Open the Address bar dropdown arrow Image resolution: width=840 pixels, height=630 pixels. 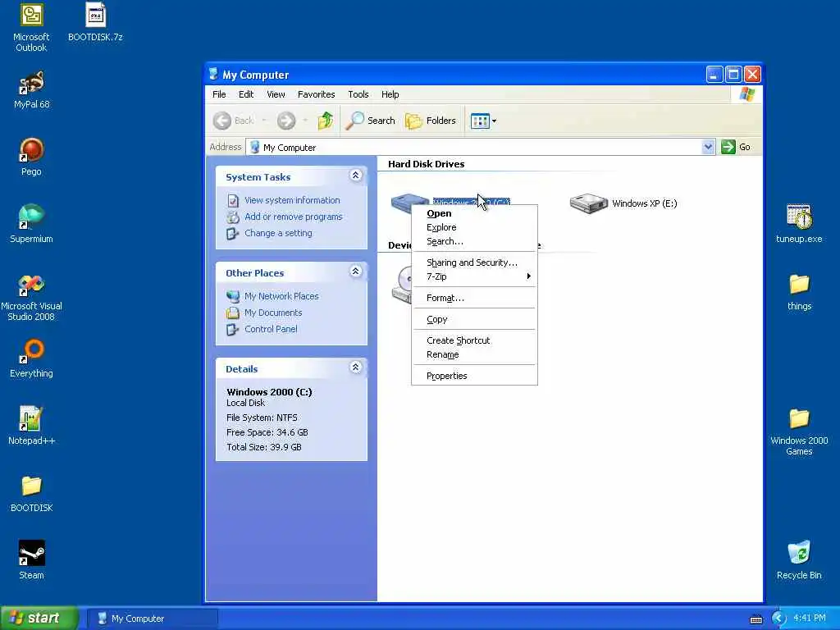708,147
